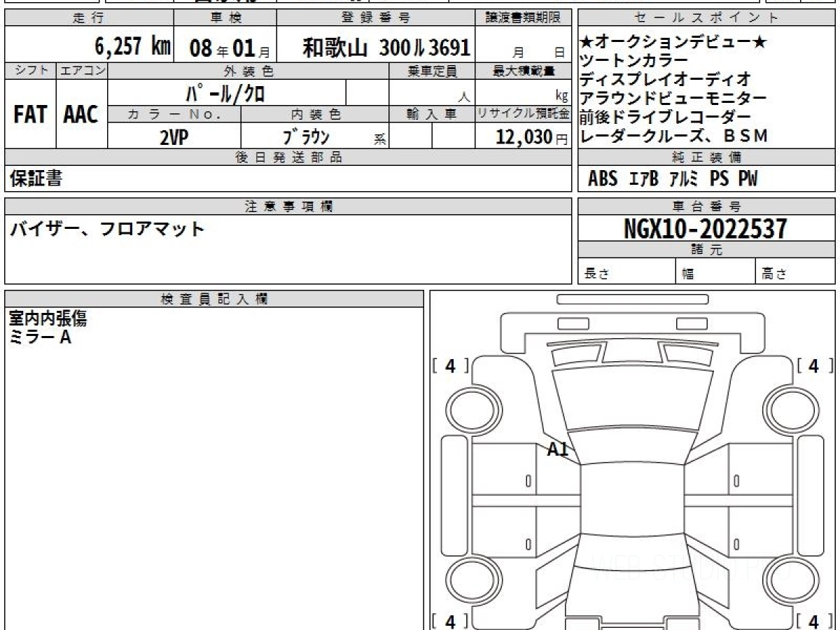Click エアB in equipment list
840x630 pixels.
click(x=643, y=179)
